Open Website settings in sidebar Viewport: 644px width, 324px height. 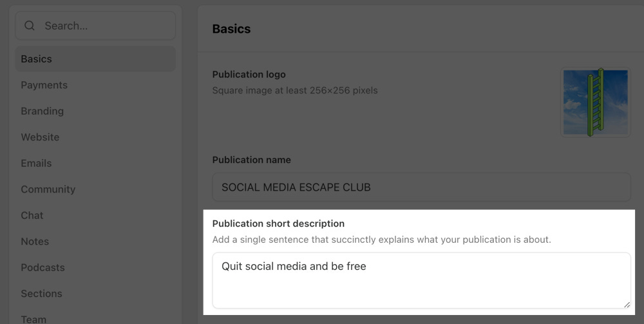[40, 137]
